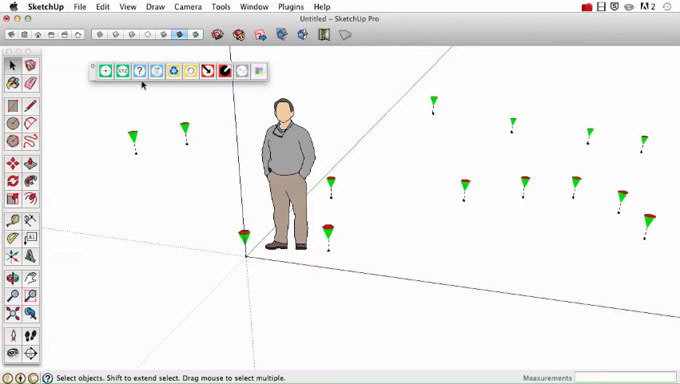Enable the highlighted shaded-with-textures face style
This screenshot has width=680, height=384.
[180, 34]
